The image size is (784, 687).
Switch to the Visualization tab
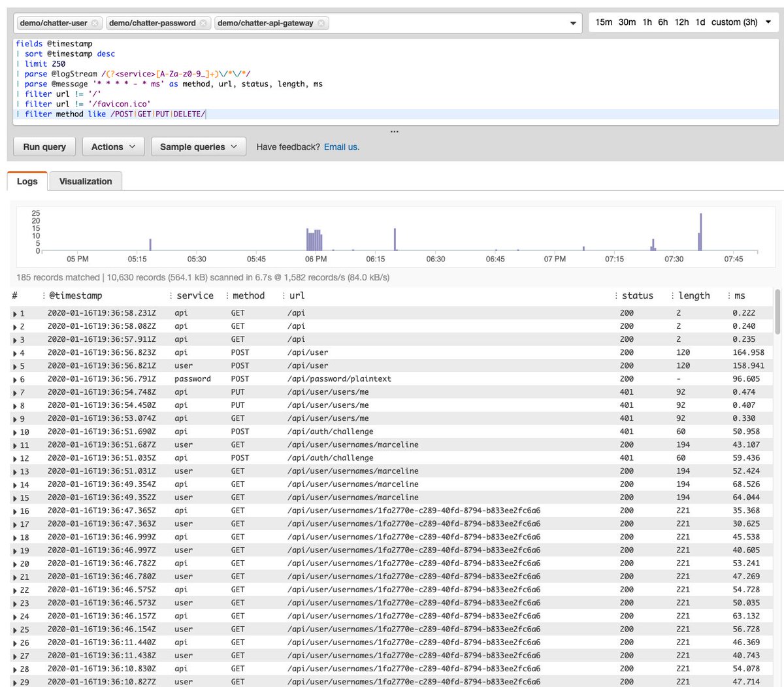(86, 182)
